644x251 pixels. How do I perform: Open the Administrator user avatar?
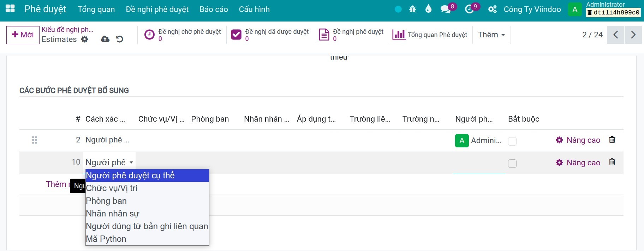(575, 9)
